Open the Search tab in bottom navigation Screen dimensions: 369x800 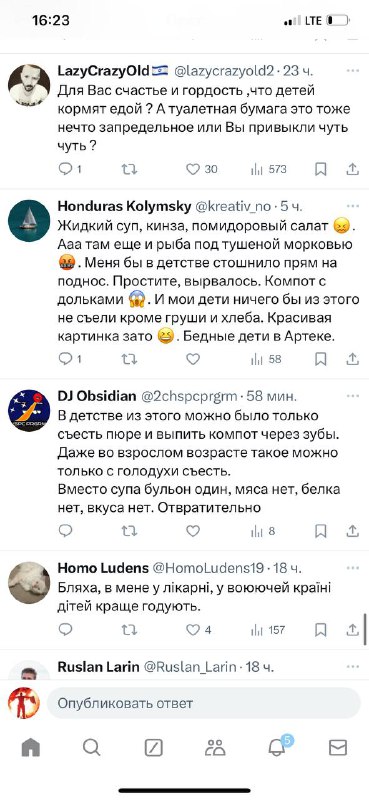[92, 748]
